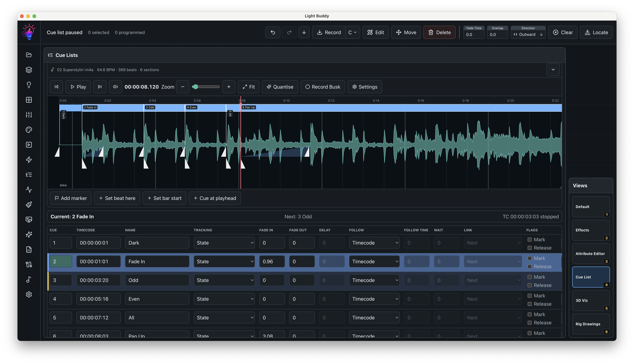The width and height of the screenshot is (634, 364).
Task: Open the waveform activity sidebar icon
Action: (x=29, y=190)
